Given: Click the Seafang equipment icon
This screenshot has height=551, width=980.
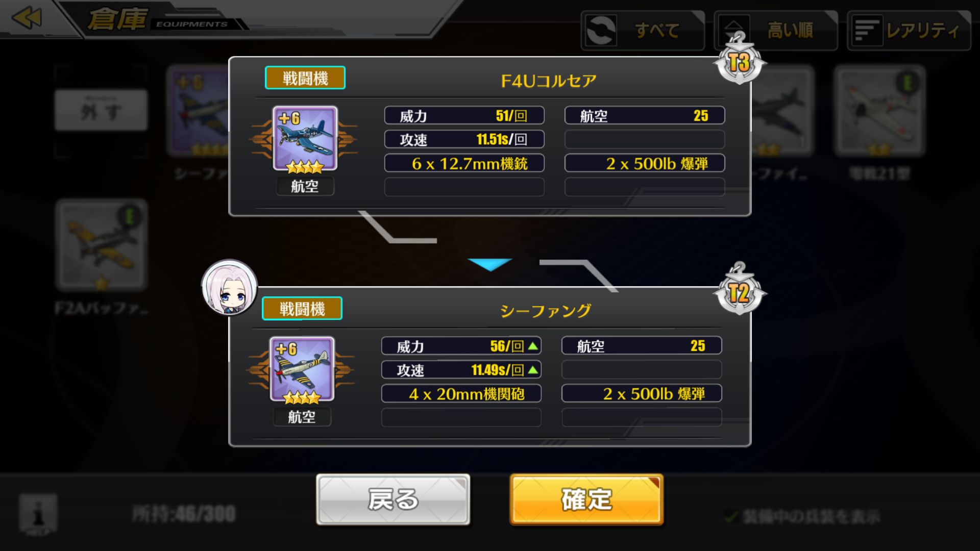Looking at the screenshot, I should pos(302,369).
